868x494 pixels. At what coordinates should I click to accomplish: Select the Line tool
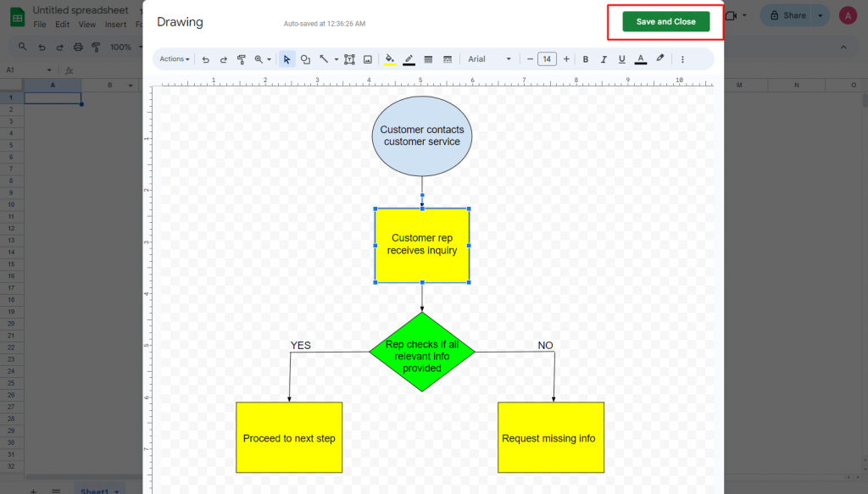coord(324,59)
